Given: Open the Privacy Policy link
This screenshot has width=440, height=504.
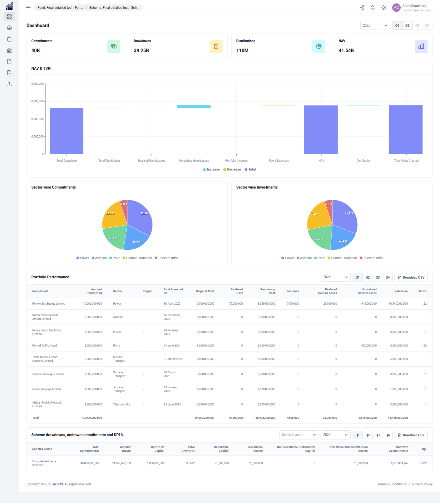Looking at the screenshot, I should pos(422,484).
